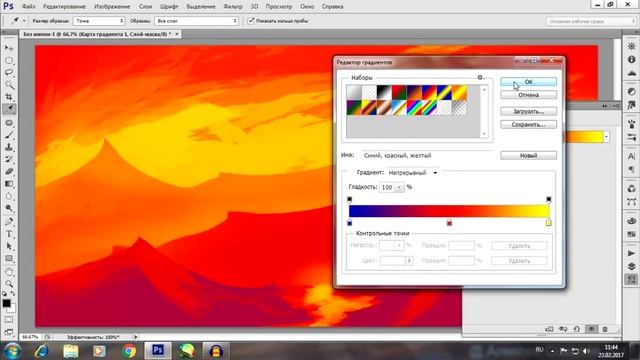This screenshot has width=640, height=360.
Task: Click the Новый button
Action: (x=528, y=156)
